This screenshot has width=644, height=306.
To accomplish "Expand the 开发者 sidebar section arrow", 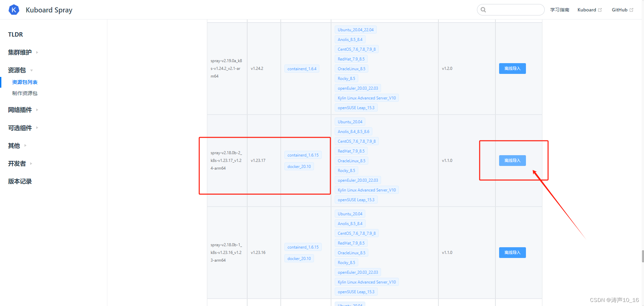I will pos(31,164).
